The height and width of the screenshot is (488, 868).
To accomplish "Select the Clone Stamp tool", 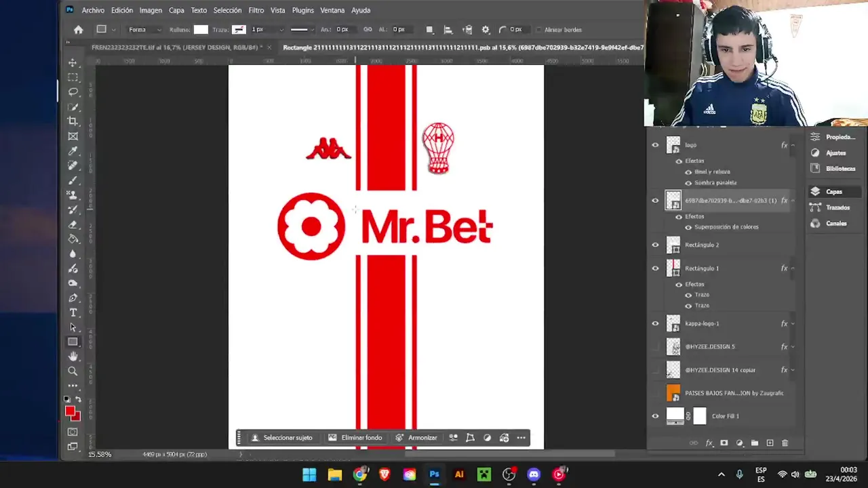I will click(x=73, y=195).
